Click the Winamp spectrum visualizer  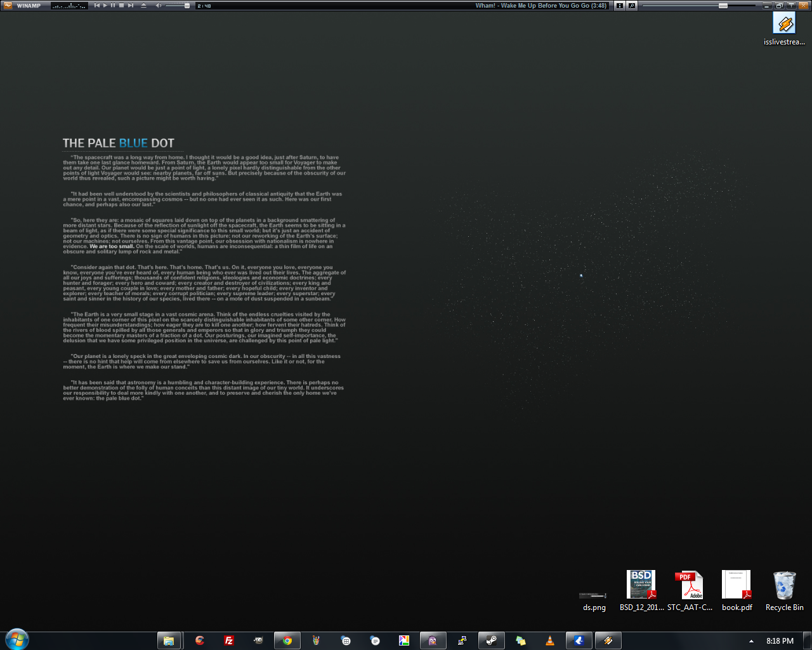coord(69,6)
